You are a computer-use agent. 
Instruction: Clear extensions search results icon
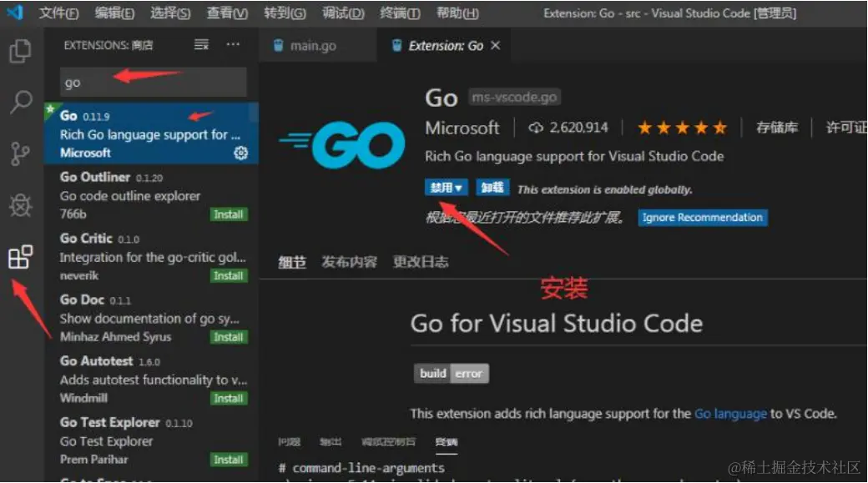(201, 45)
